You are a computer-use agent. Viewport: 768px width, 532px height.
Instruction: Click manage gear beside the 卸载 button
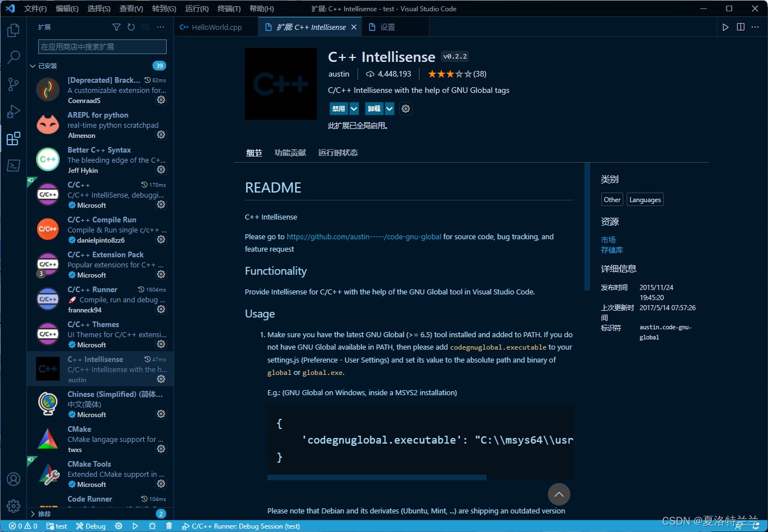[406, 109]
